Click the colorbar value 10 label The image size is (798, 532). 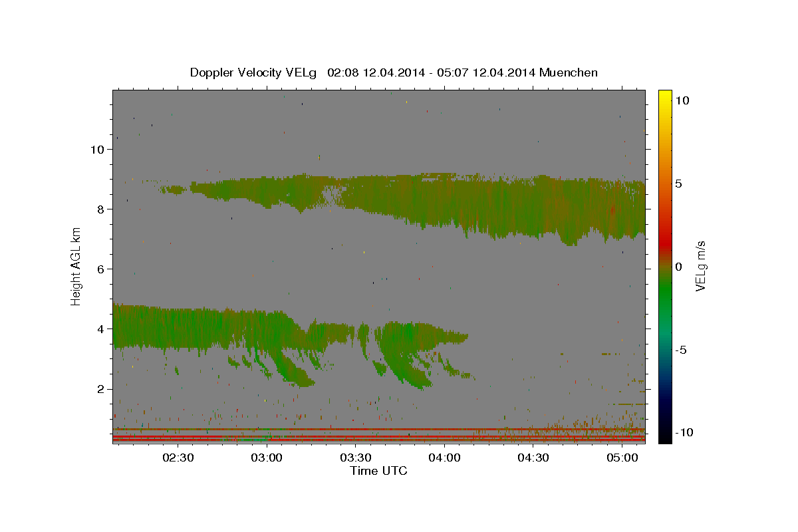pyautogui.click(x=682, y=100)
